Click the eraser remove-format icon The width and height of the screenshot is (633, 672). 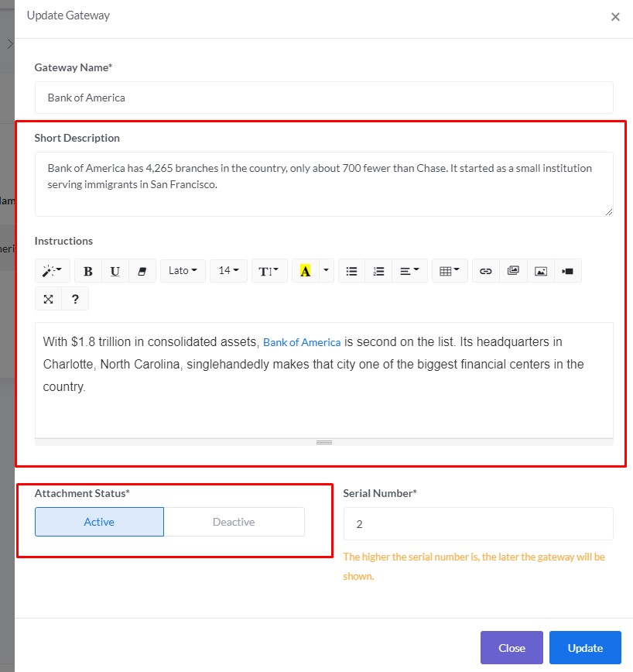(x=142, y=271)
